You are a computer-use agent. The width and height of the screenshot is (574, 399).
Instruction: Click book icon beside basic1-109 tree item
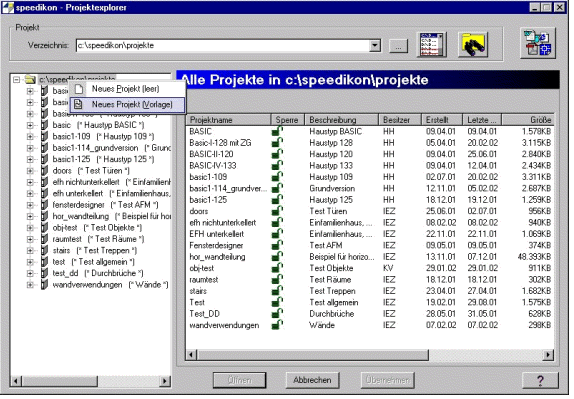44,137
